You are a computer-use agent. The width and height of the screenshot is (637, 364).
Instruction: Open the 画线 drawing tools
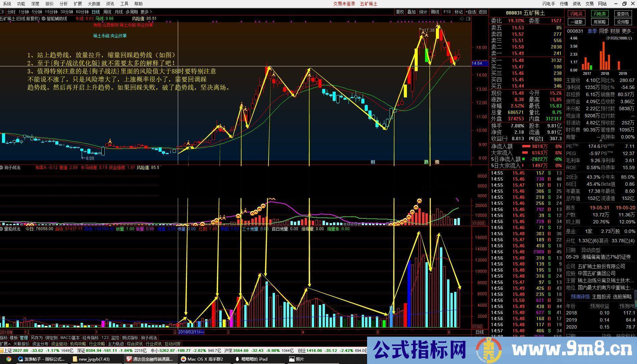pyautogui.click(x=435, y=11)
